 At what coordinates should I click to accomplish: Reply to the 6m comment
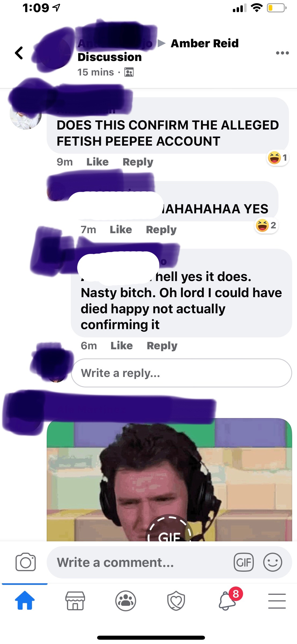[162, 346]
